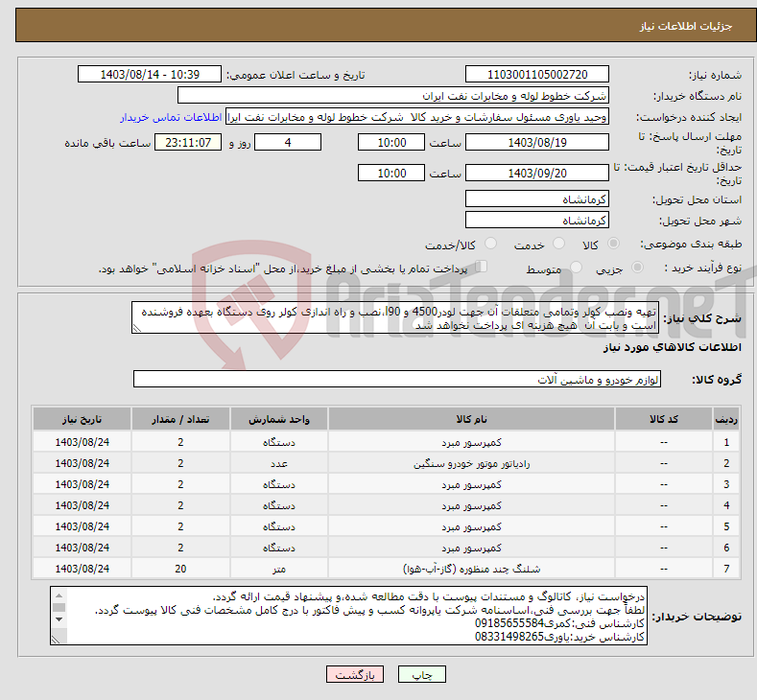
Task: Toggle the Islamic treasury payment checkbox
Action: coord(482,267)
